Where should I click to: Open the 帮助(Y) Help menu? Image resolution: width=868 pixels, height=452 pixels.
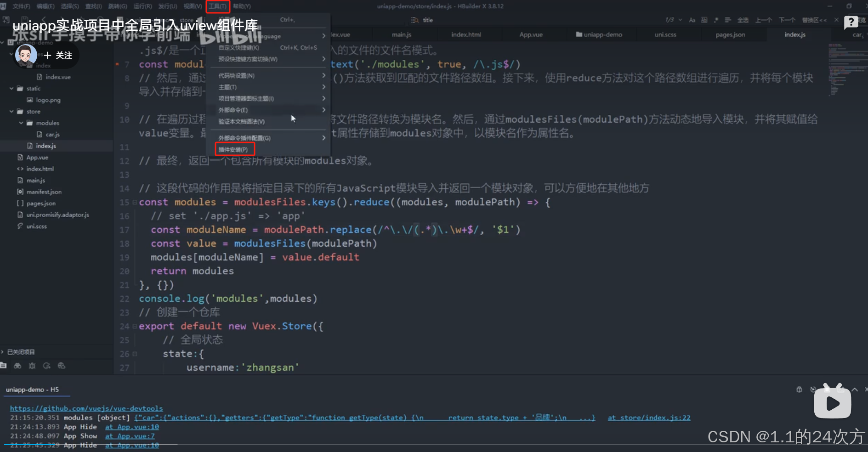point(242,6)
